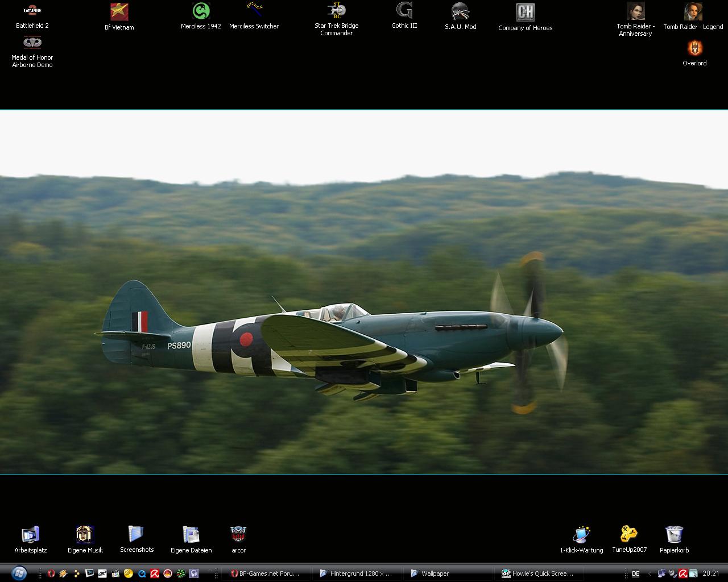The image size is (728, 582).
Task: Launch Bf Vietnam from the desktop
Action: pyautogui.click(x=119, y=12)
